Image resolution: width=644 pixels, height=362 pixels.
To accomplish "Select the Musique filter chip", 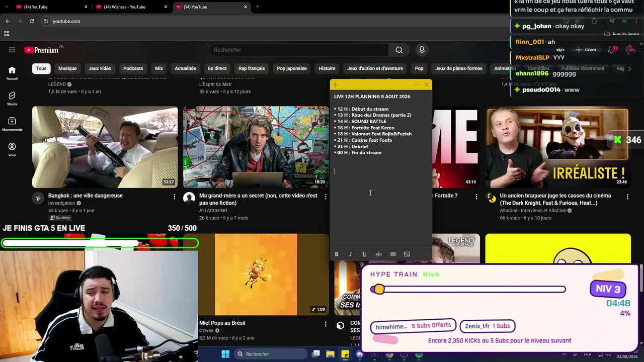I will coord(67,68).
